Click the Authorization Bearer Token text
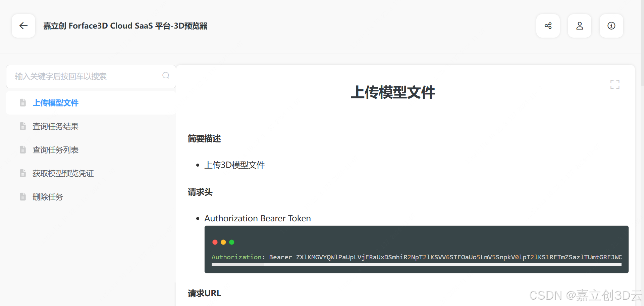Viewport: 644px width, 306px height. coord(258,218)
